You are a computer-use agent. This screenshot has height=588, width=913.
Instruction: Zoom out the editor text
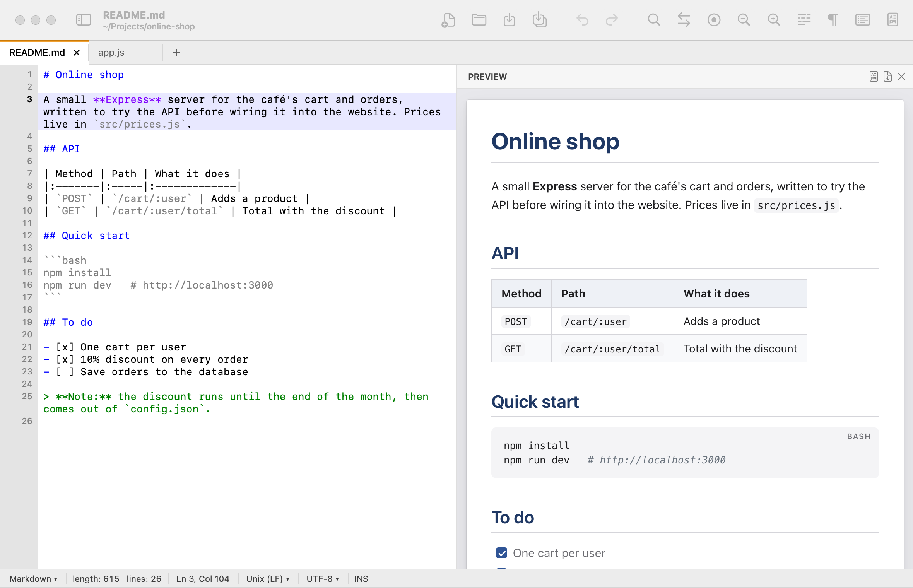744,20
